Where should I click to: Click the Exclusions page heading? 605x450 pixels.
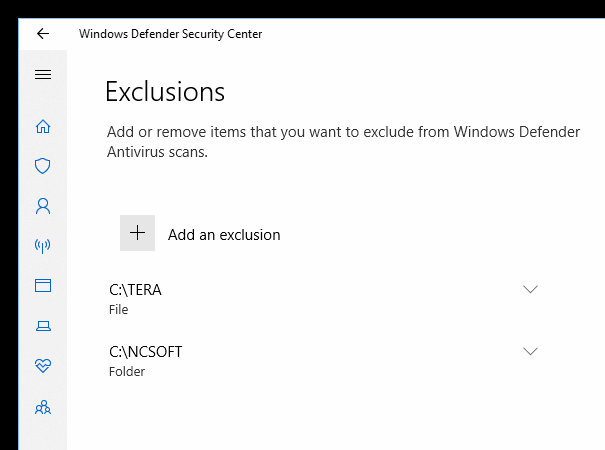165,92
